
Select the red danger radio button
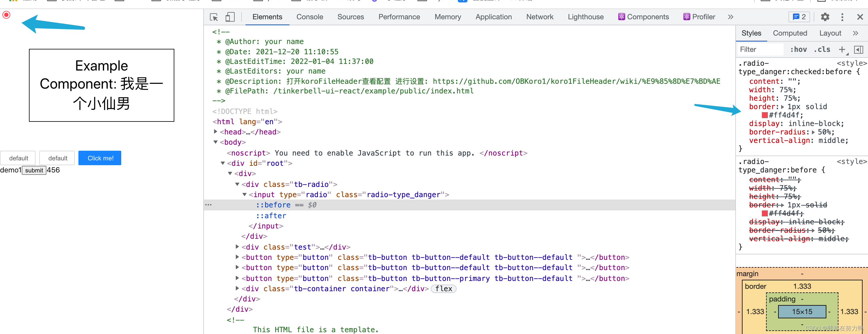tap(6, 15)
